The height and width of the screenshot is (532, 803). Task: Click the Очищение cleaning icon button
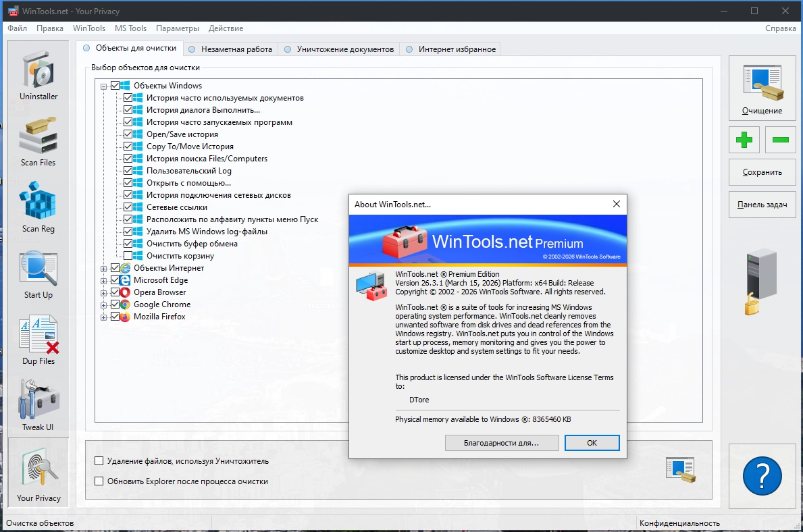[x=762, y=88]
